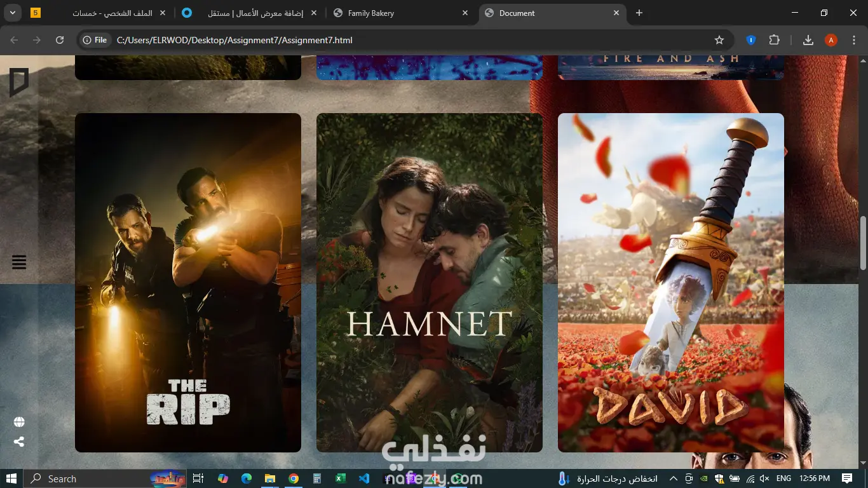Open the David movie poster
Image resolution: width=868 pixels, height=488 pixels.
point(671,283)
